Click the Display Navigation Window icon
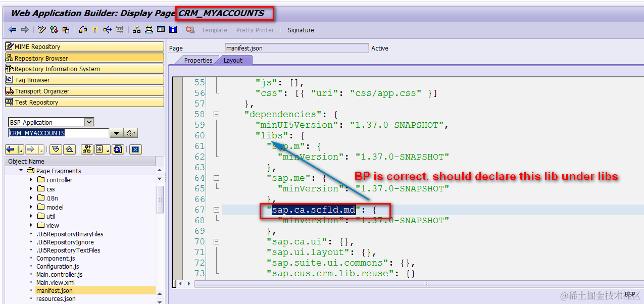The height and width of the screenshot is (304, 644). click(x=148, y=30)
